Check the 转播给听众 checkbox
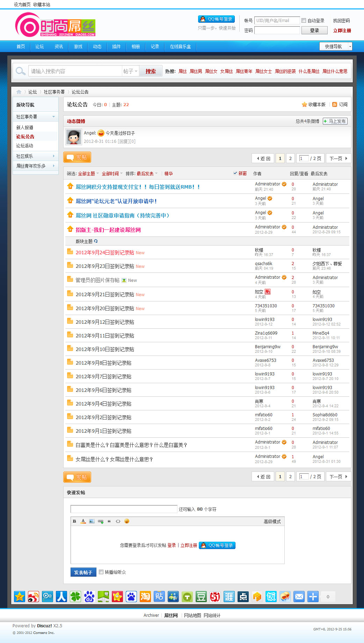The width and height of the screenshot is (364, 643). [x=101, y=572]
